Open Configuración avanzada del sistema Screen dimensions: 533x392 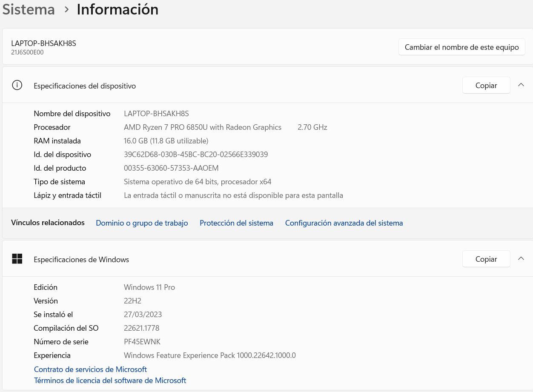[x=344, y=223]
